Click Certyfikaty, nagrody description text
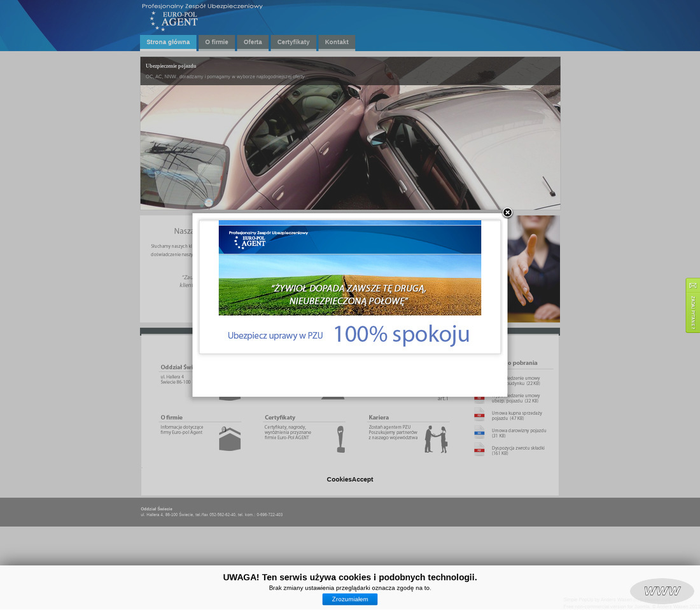 tap(288, 433)
